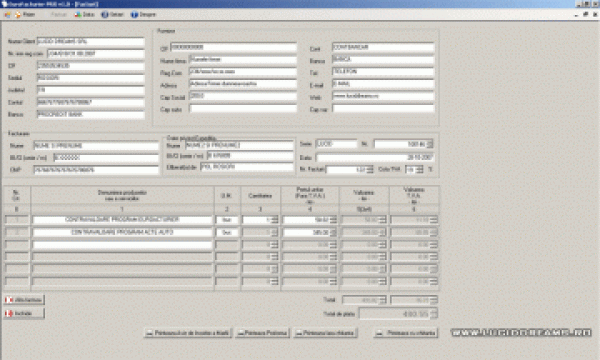Open the Despre info toolbar item
The image size is (600, 360).
pyautogui.click(x=143, y=15)
